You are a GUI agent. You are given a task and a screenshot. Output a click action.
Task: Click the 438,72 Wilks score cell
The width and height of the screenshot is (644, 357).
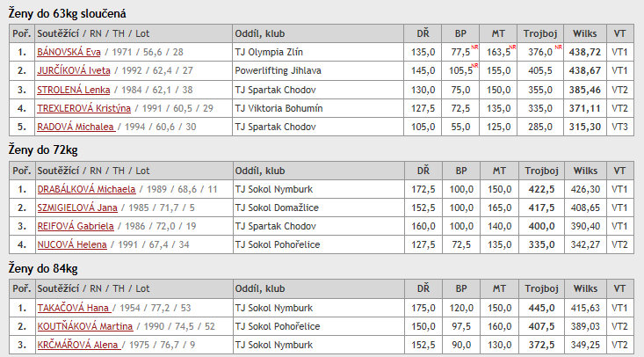tap(584, 52)
